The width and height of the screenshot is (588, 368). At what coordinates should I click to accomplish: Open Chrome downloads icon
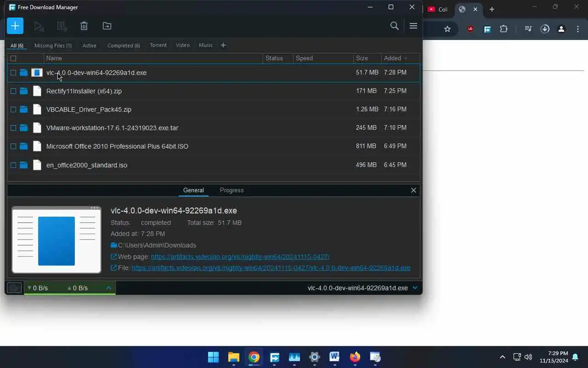coord(545,29)
